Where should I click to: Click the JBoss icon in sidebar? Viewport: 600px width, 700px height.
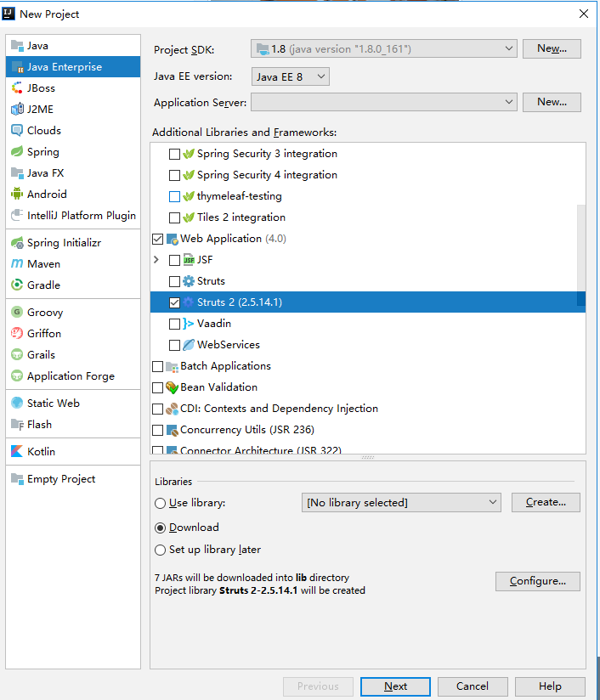point(17,88)
